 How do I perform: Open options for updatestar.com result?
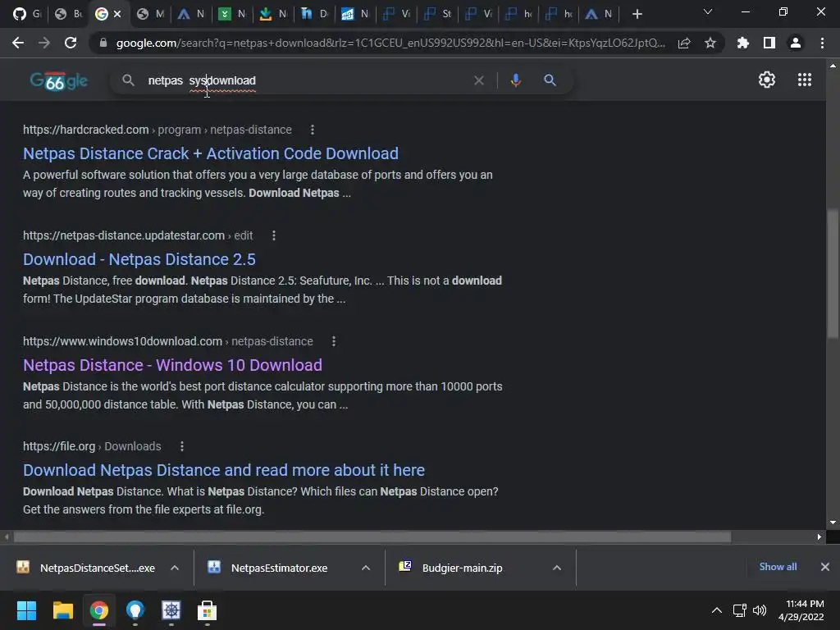274,235
